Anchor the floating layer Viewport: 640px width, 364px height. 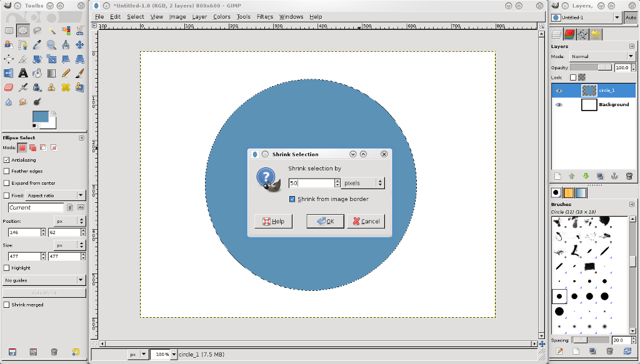coord(614,176)
